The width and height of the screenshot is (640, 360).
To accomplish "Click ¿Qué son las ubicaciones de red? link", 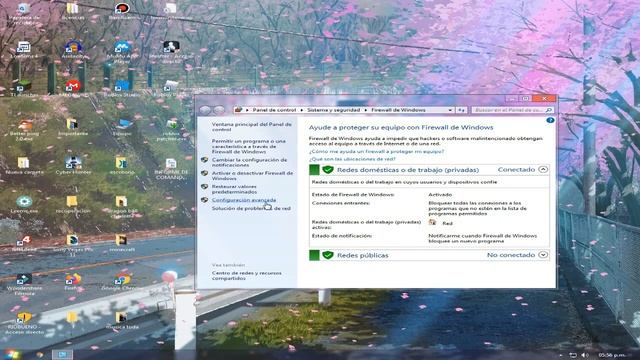I will point(352,159).
